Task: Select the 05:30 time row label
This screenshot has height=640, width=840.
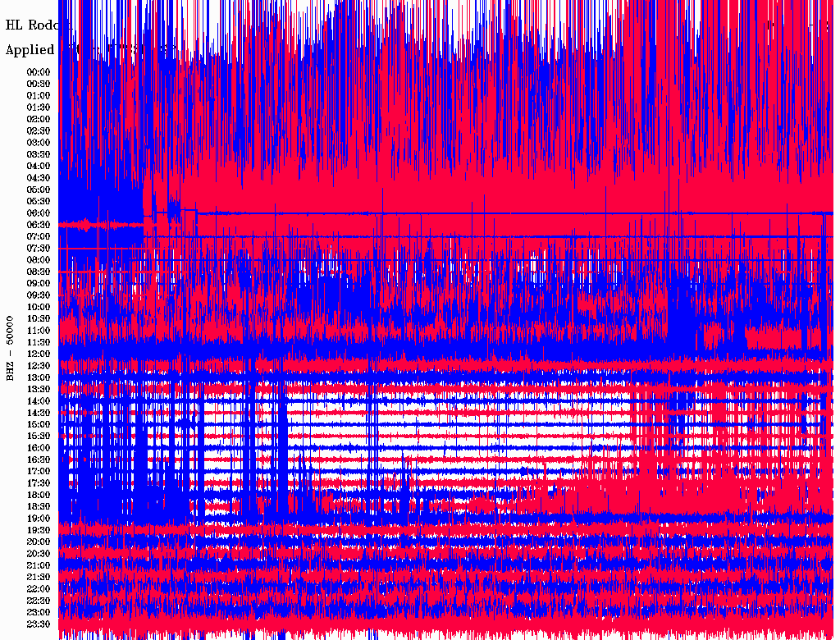Action: coord(39,201)
